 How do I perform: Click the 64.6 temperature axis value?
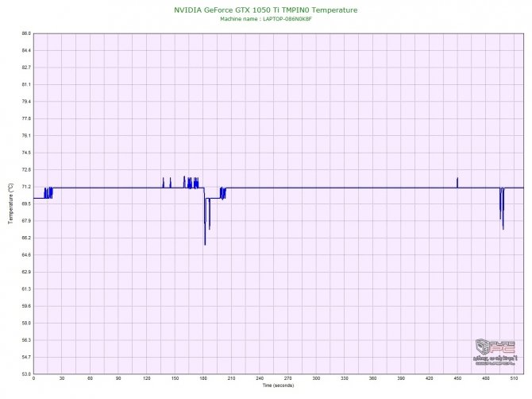point(26,254)
